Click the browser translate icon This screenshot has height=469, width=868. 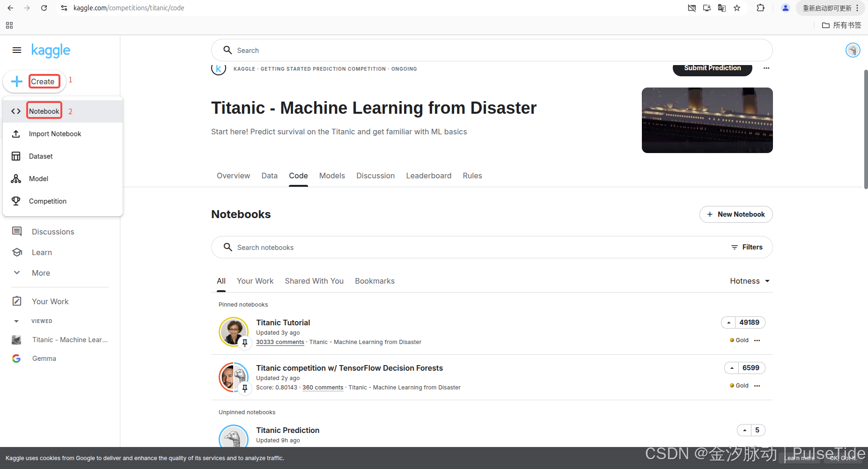point(722,8)
